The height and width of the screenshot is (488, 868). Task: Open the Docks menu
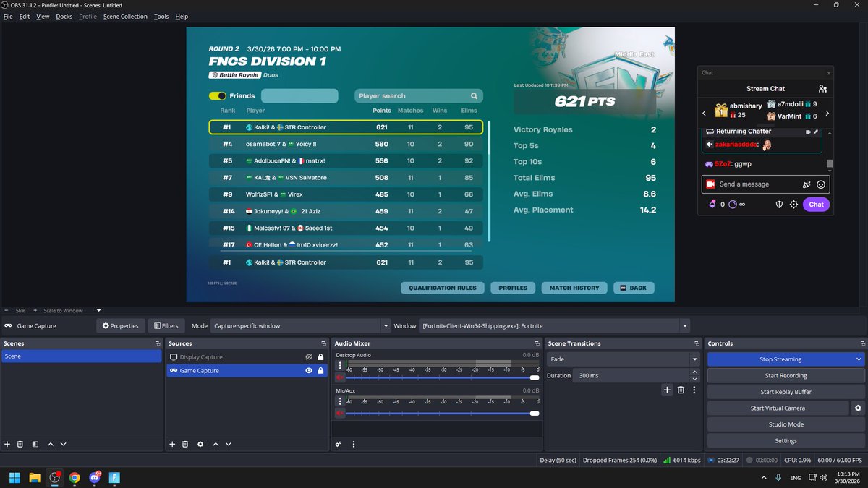pos(64,16)
